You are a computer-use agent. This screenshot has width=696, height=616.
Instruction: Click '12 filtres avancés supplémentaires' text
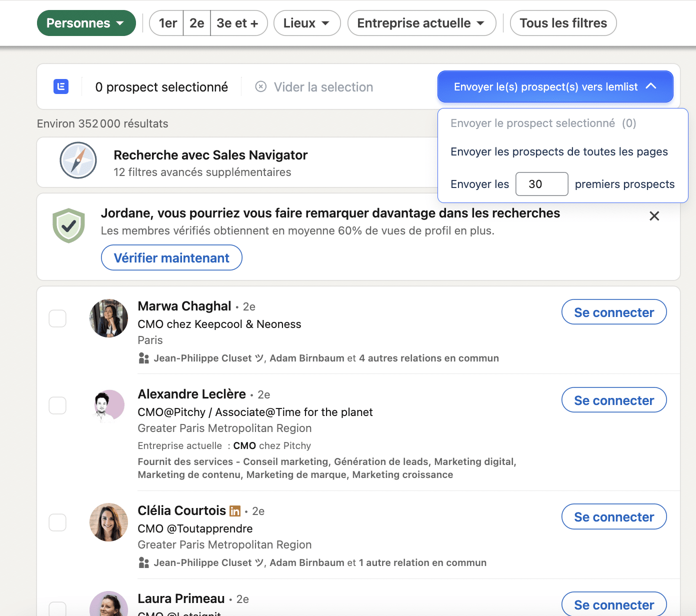(202, 172)
